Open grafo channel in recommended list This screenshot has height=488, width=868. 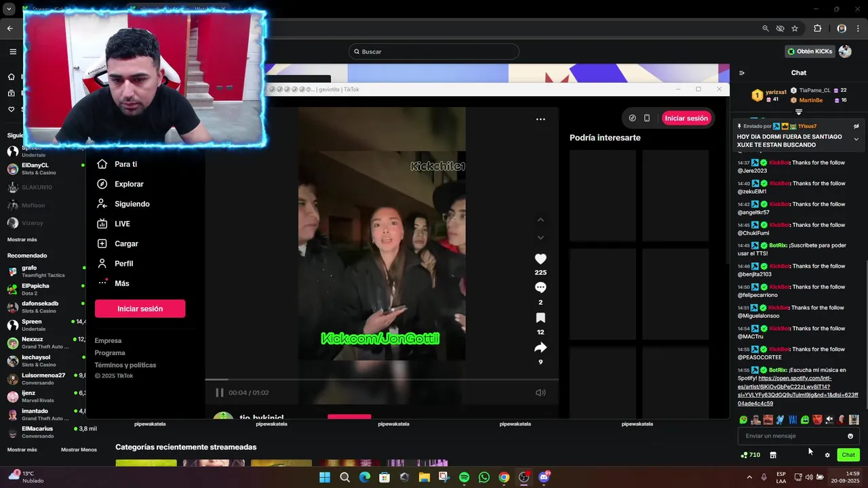tap(44, 271)
